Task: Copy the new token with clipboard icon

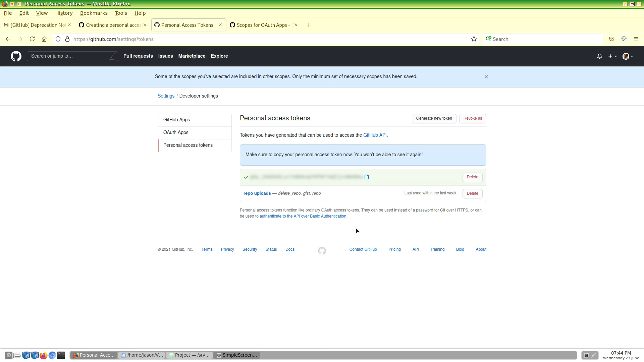Action: pos(367,177)
